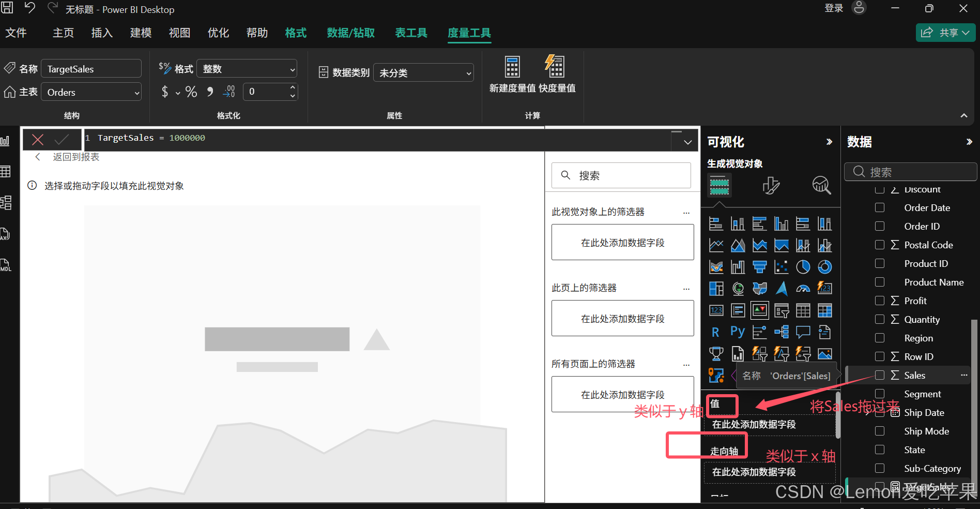Screen dimensions: 980x509
Task: Cancel the formula with the X
Action: click(x=38, y=139)
